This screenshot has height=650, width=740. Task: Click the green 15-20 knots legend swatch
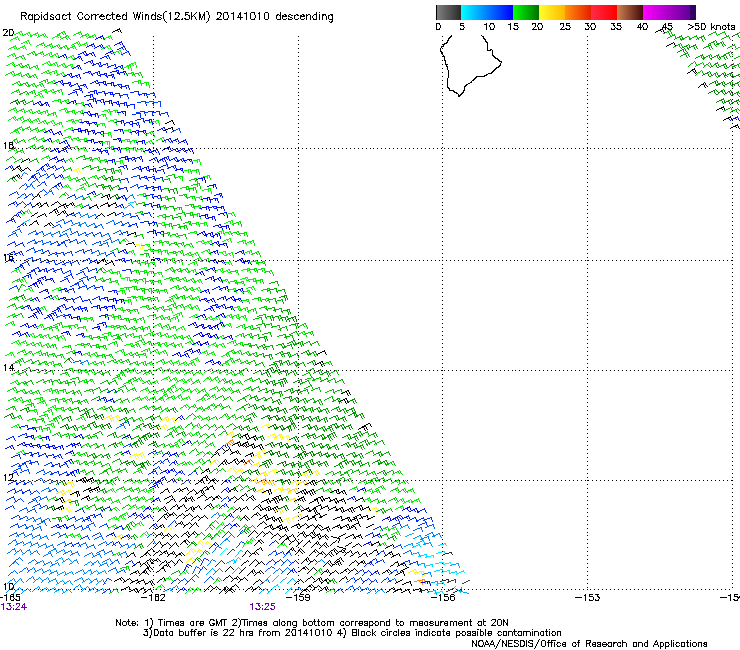pos(526,12)
